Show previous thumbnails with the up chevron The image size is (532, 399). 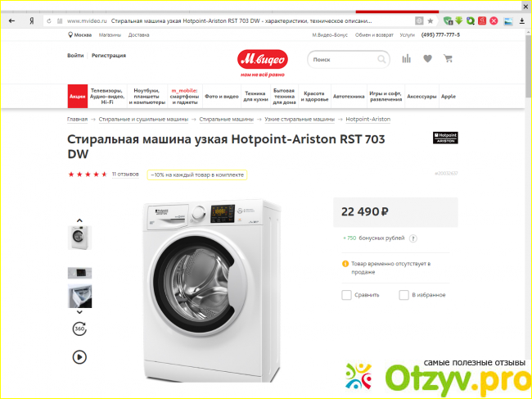click(79, 220)
